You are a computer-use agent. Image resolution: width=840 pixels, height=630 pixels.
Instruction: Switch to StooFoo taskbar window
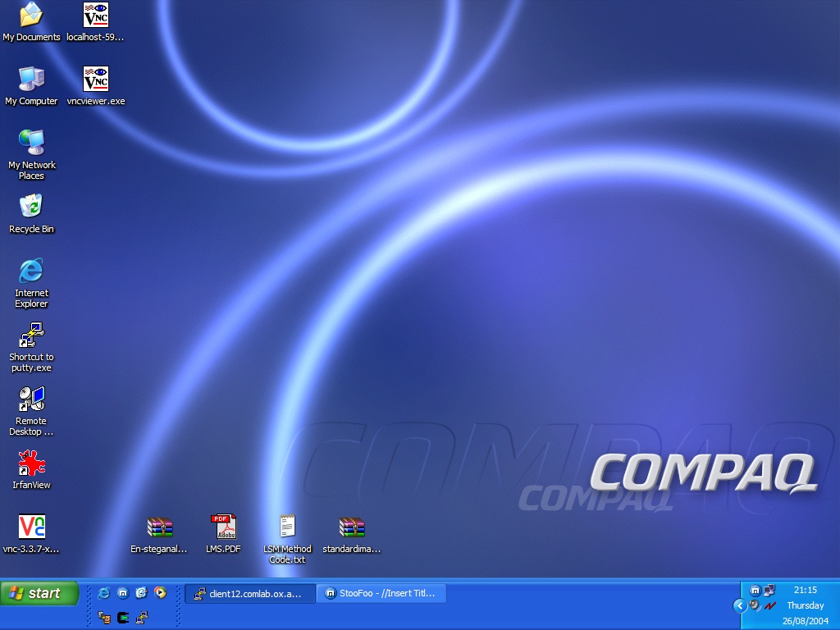381,593
